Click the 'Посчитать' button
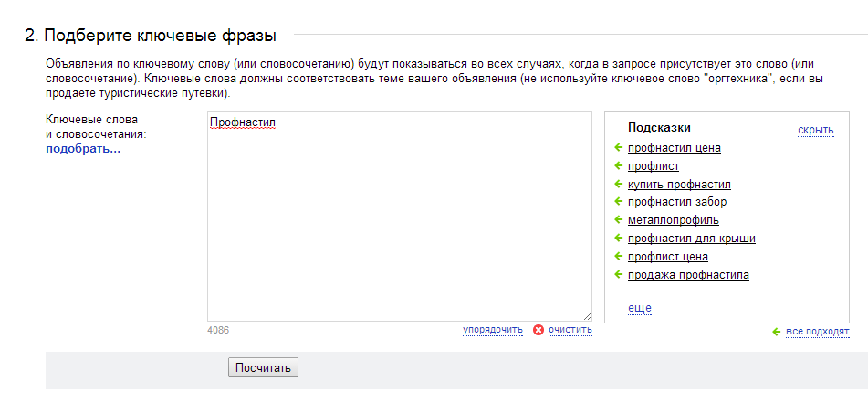 click(x=263, y=368)
